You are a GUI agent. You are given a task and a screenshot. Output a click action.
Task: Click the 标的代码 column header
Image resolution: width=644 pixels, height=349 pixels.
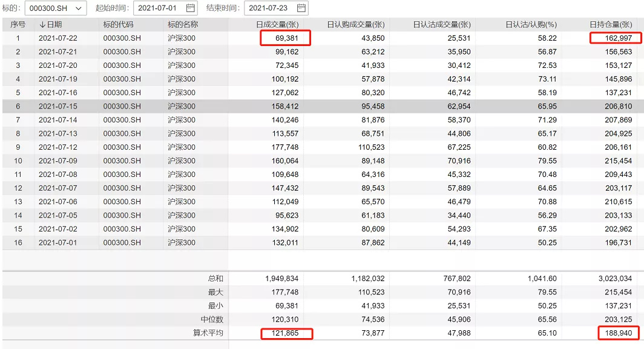point(118,25)
